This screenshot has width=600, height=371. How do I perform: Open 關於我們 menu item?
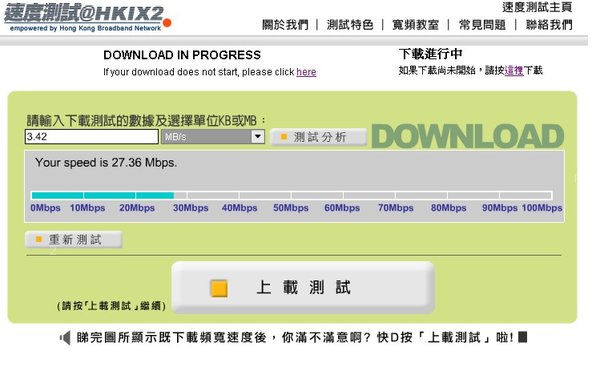tap(285, 25)
